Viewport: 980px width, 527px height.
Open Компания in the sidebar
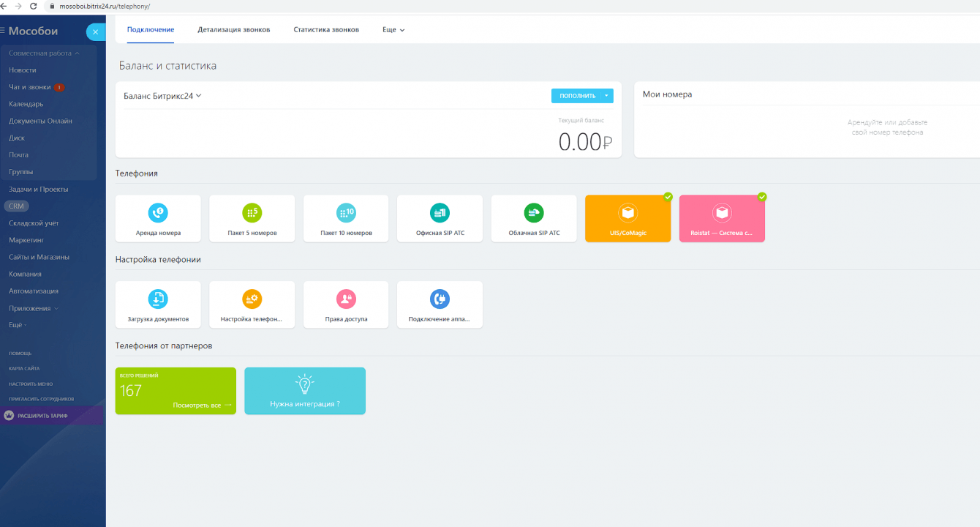[x=25, y=274]
